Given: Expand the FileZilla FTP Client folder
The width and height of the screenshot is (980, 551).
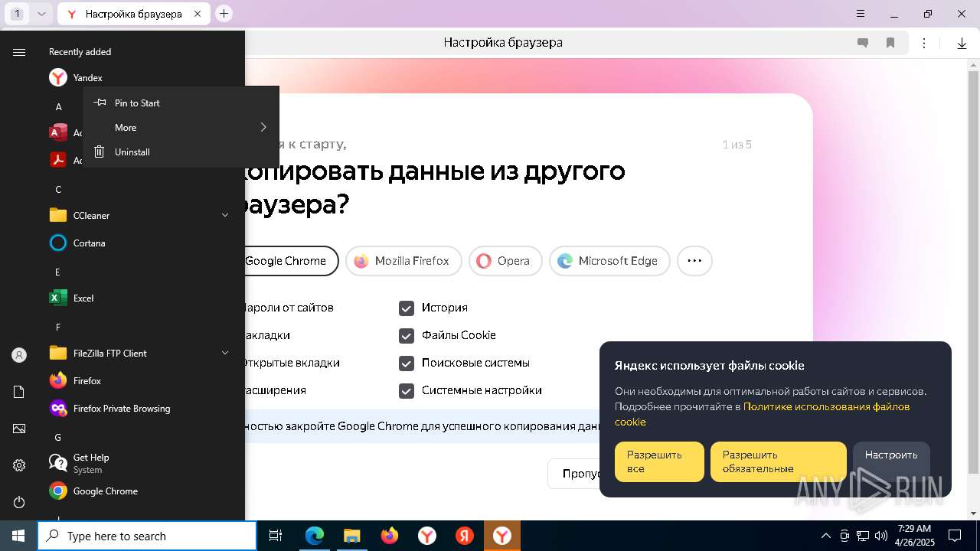Looking at the screenshot, I should click(x=138, y=353).
